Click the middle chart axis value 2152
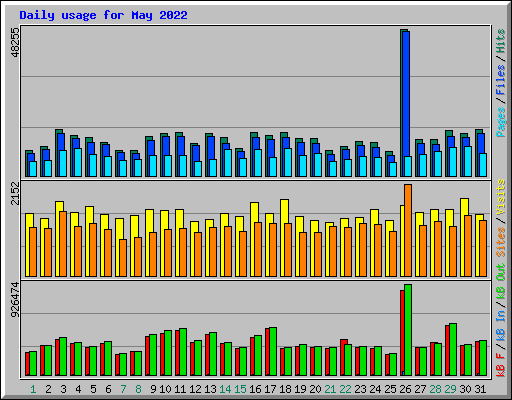The height and width of the screenshot is (400, 512). [15, 193]
